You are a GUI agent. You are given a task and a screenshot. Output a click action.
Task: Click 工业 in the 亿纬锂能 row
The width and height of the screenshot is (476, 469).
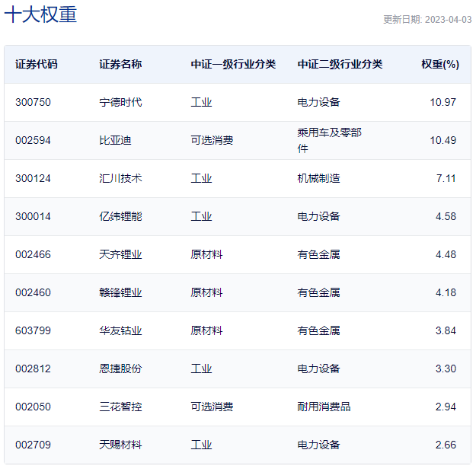tap(201, 217)
